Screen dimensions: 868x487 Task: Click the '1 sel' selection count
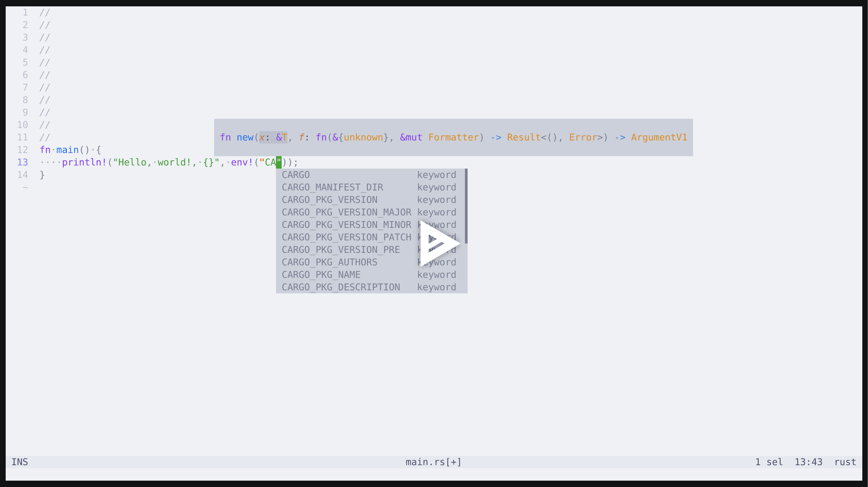(x=769, y=462)
